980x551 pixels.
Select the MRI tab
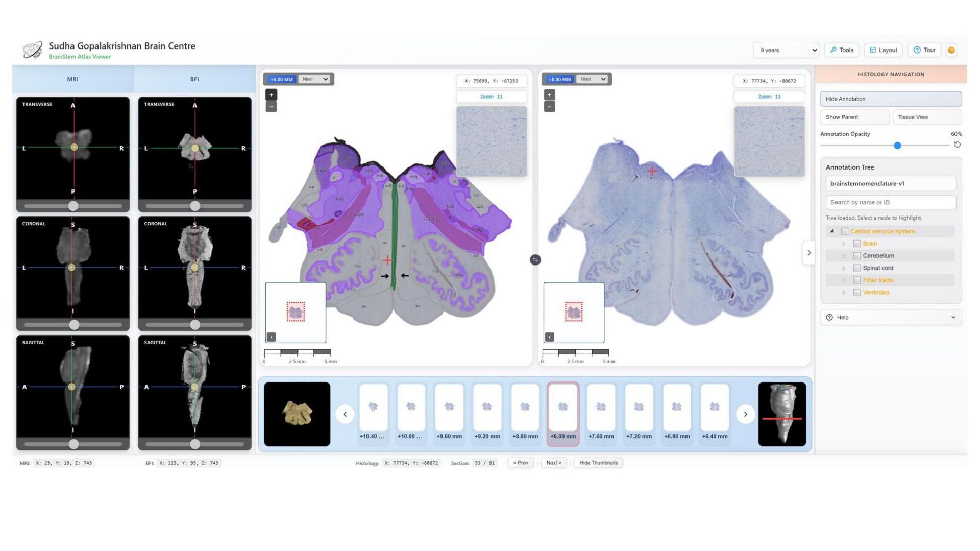[73, 79]
